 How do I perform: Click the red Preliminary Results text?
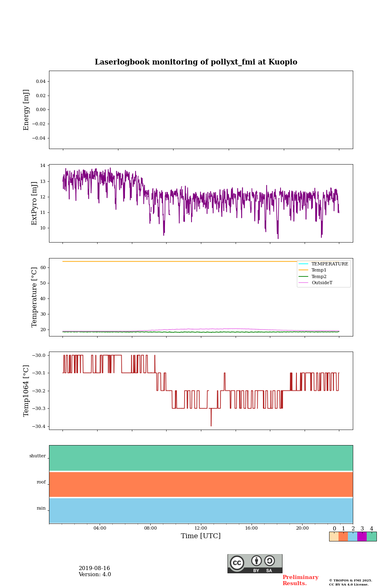point(300,580)
